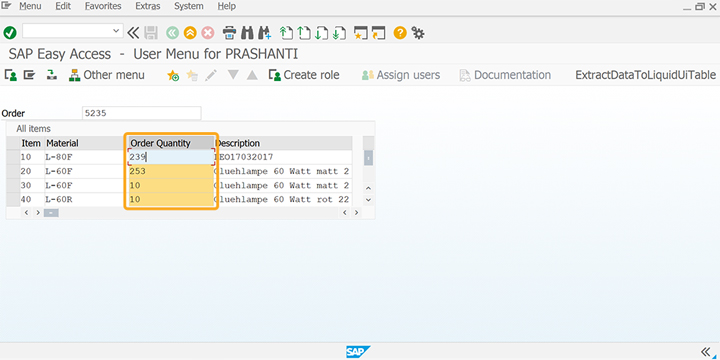Go to Next Page icon

[322, 33]
